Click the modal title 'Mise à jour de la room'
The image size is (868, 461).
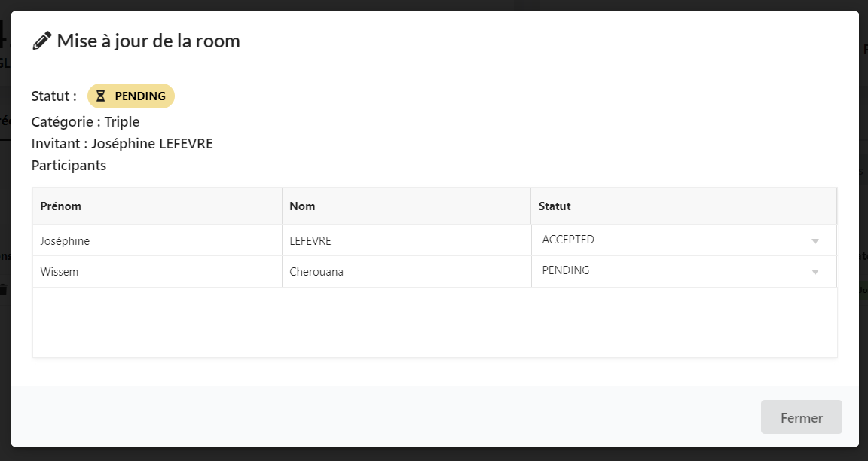point(148,41)
